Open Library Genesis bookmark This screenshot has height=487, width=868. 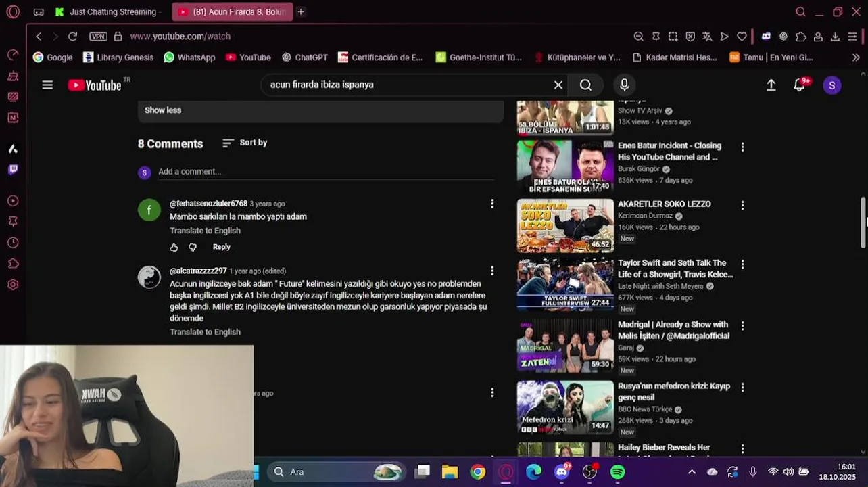[118, 57]
